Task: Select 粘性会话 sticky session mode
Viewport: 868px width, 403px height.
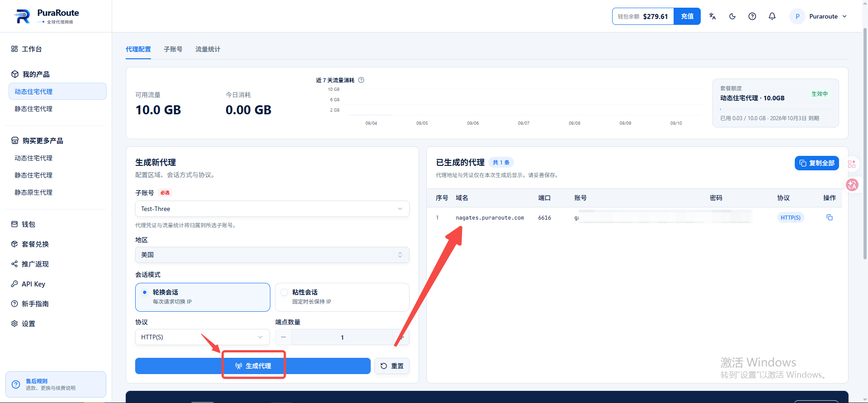Action: 342,297
